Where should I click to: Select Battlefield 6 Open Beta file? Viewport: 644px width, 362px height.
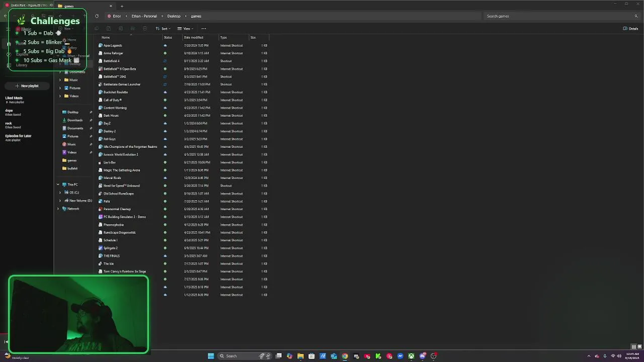tap(119, 69)
